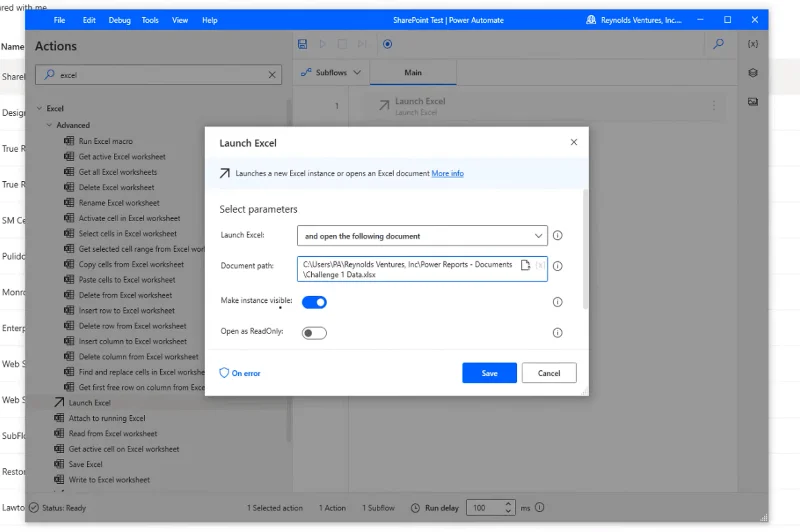The width and height of the screenshot is (800, 532).
Task: Click the actions search box containing excel
Action: click(x=158, y=75)
